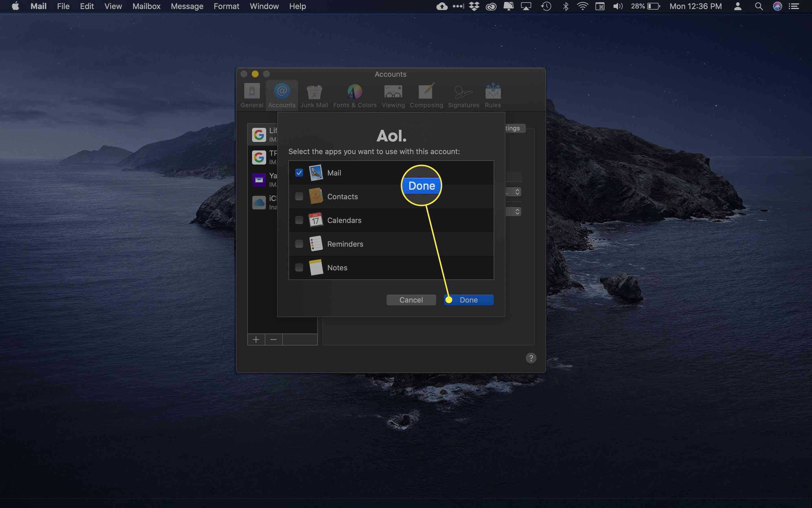Click the battery status indicator

(645, 6)
